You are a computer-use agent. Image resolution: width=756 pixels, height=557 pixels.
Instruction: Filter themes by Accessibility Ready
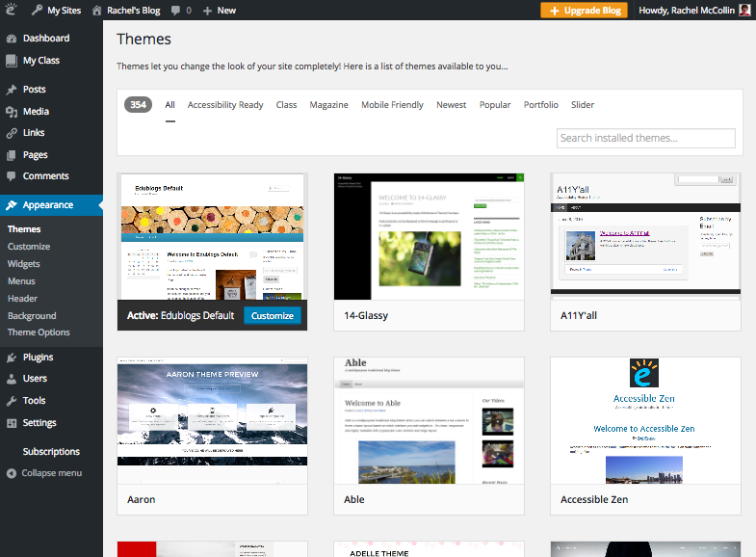pos(225,105)
